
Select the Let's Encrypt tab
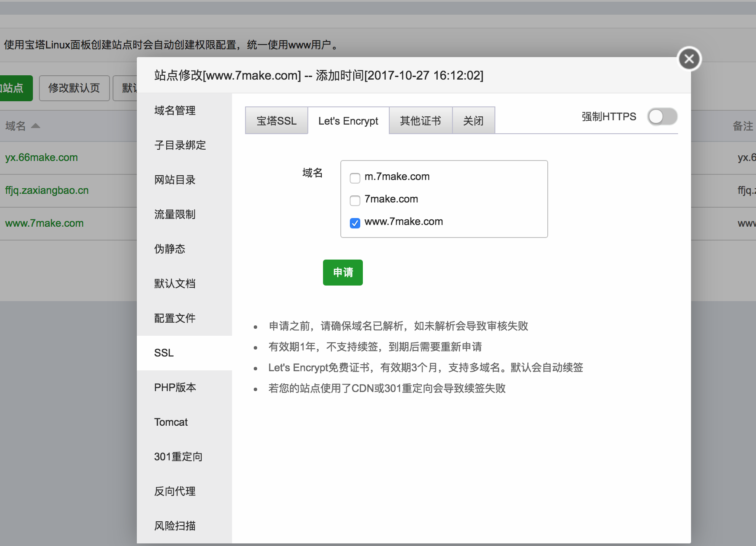pos(348,121)
